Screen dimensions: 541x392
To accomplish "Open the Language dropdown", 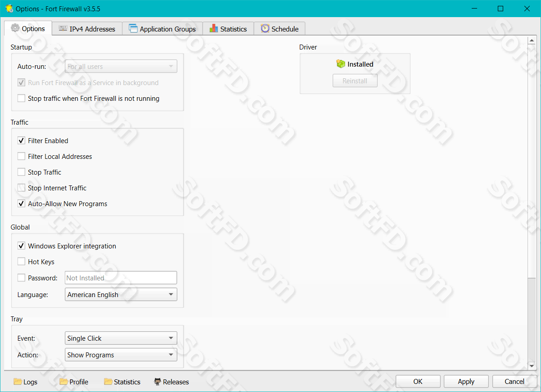I will pos(121,295).
